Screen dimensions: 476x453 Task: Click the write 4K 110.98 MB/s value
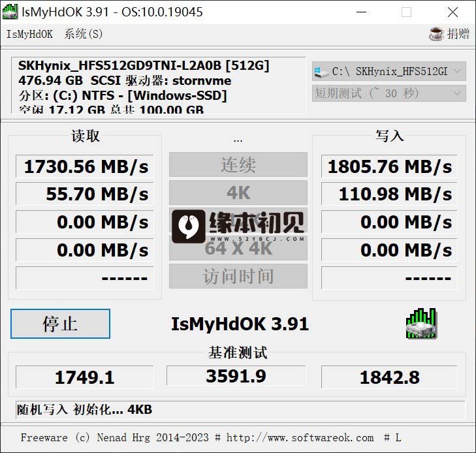pos(389,194)
